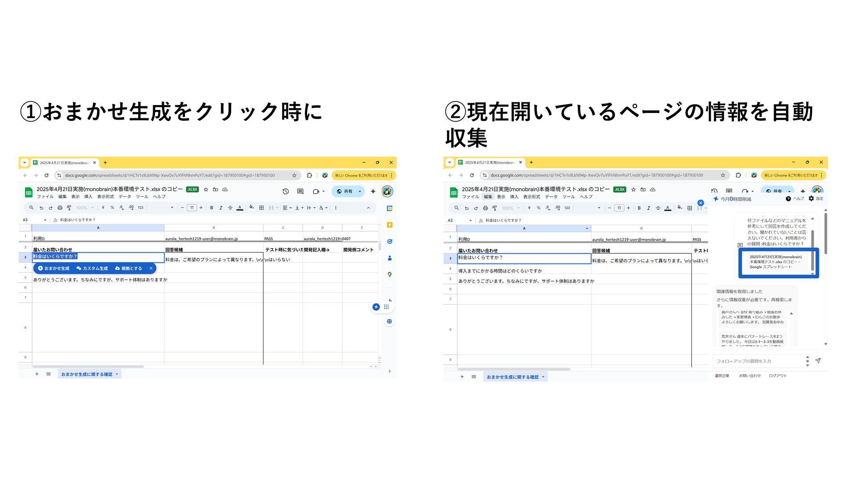
Task: Open Tasks icon in left screenshot's side panel
Action: click(x=389, y=242)
